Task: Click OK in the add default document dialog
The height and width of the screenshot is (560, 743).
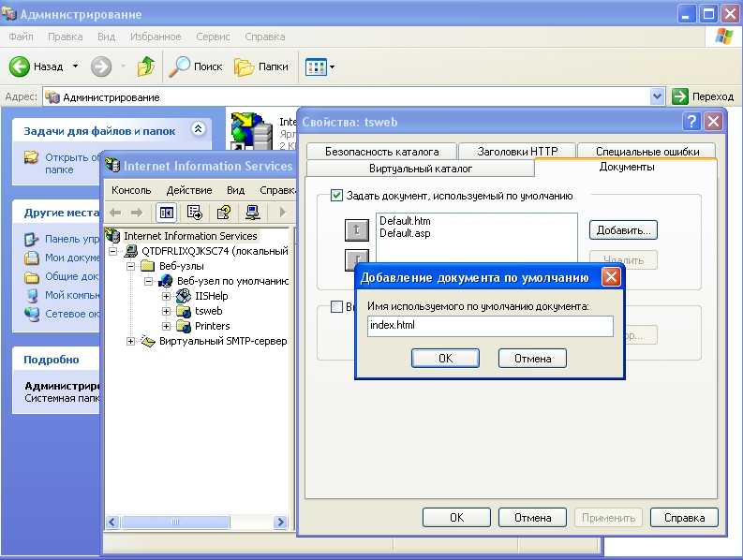Action: [445, 358]
